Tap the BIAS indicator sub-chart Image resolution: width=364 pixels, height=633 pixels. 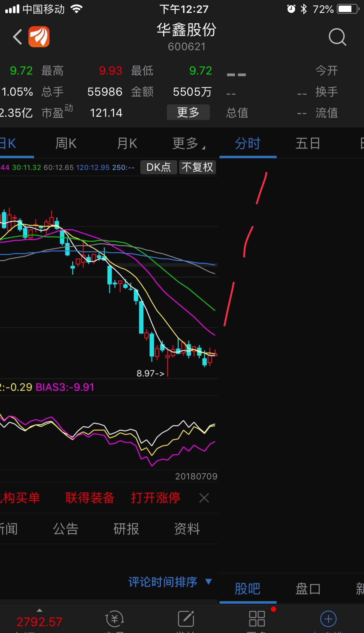pyautogui.click(x=109, y=432)
